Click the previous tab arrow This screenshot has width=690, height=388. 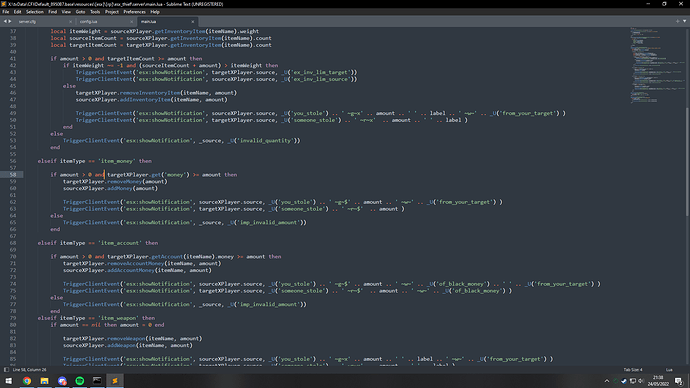point(5,21)
